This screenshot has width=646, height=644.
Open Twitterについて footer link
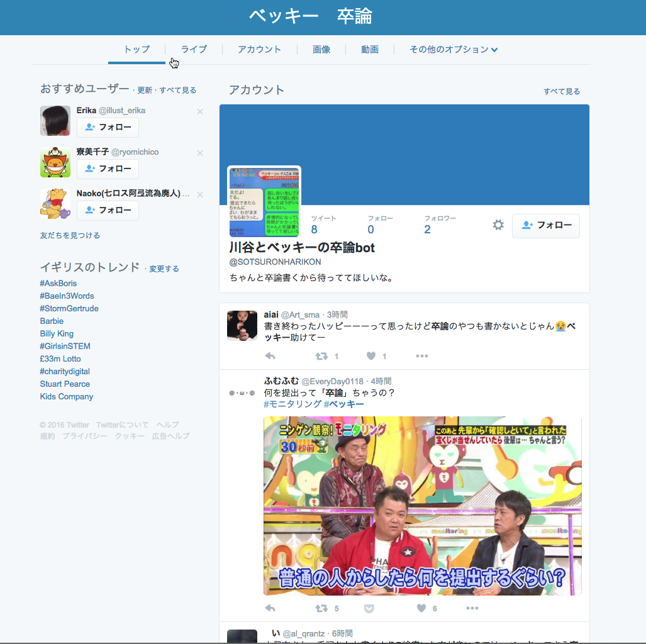coord(123,425)
